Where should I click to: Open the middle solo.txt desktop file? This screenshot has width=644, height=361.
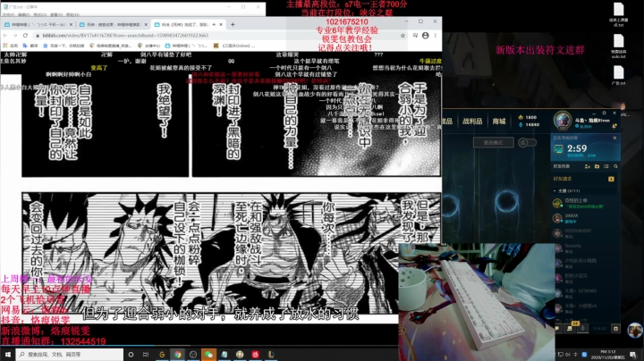(619, 46)
